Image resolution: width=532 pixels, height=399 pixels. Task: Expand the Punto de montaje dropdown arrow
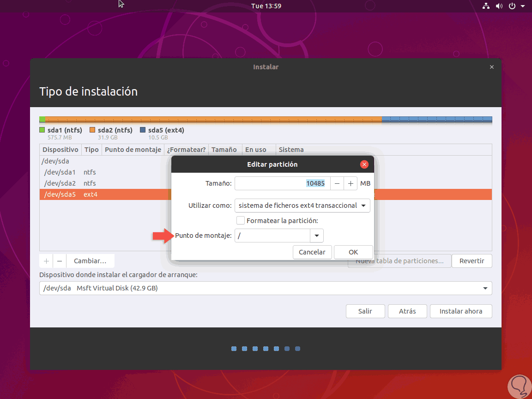point(316,236)
